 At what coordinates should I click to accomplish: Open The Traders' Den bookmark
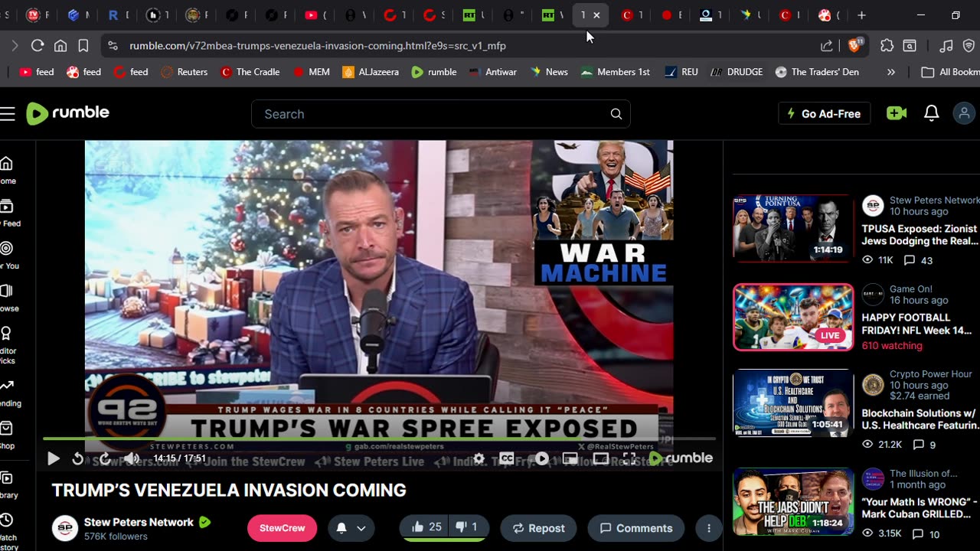click(817, 72)
